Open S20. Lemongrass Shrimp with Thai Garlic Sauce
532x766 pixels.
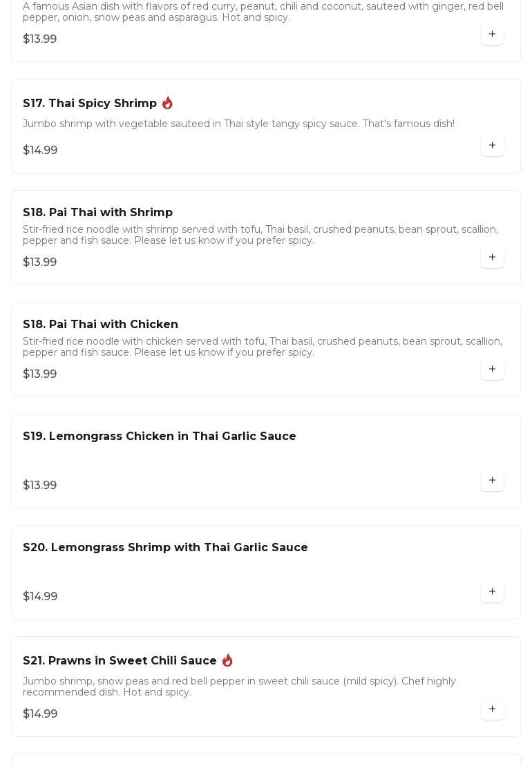pyautogui.click(x=165, y=547)
